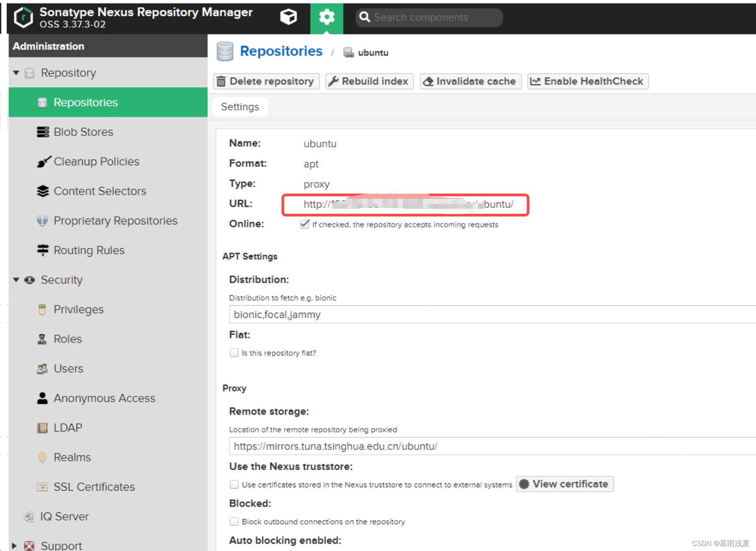Click the Sonatype Nexus logo icon

click(23, 18)
